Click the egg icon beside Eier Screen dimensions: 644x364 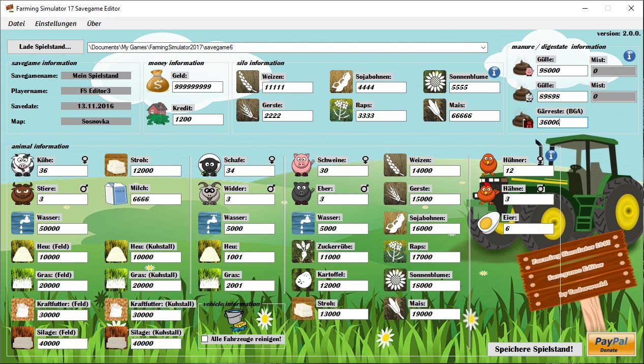pyautogui.click(x=488, y=223)
